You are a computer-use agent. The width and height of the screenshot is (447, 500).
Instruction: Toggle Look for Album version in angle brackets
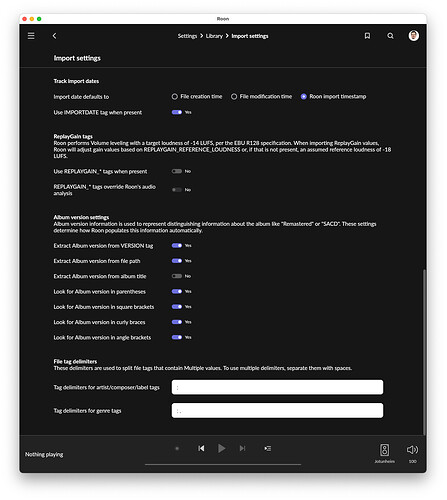(177, 337)
